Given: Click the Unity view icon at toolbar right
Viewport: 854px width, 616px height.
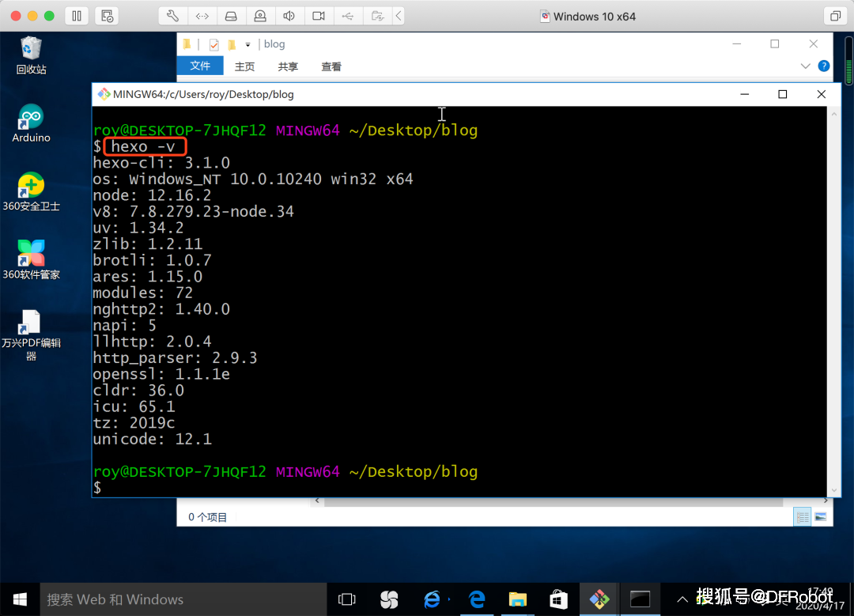Looking at the screenshot, I should tap(835, 16).
